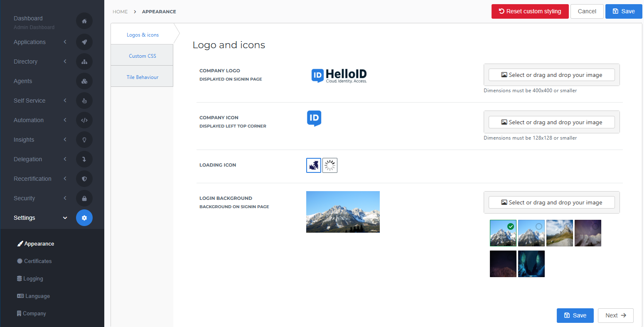Open the Tile Behaviour tab
This screenshot has width=644, height=327.
[x=142, y=77]
